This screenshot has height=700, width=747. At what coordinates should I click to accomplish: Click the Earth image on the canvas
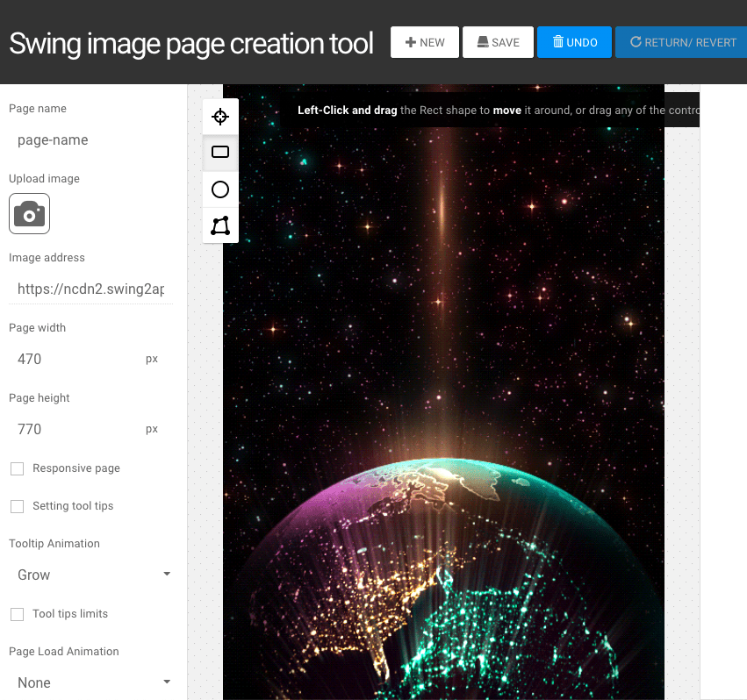(x=443, y=579)
